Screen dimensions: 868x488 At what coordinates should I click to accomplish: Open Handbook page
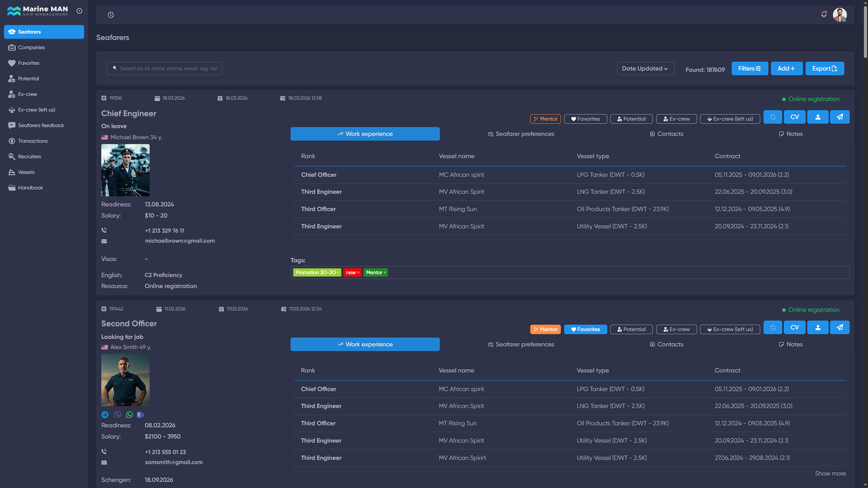pyautogui.click(x=44, y=188)
